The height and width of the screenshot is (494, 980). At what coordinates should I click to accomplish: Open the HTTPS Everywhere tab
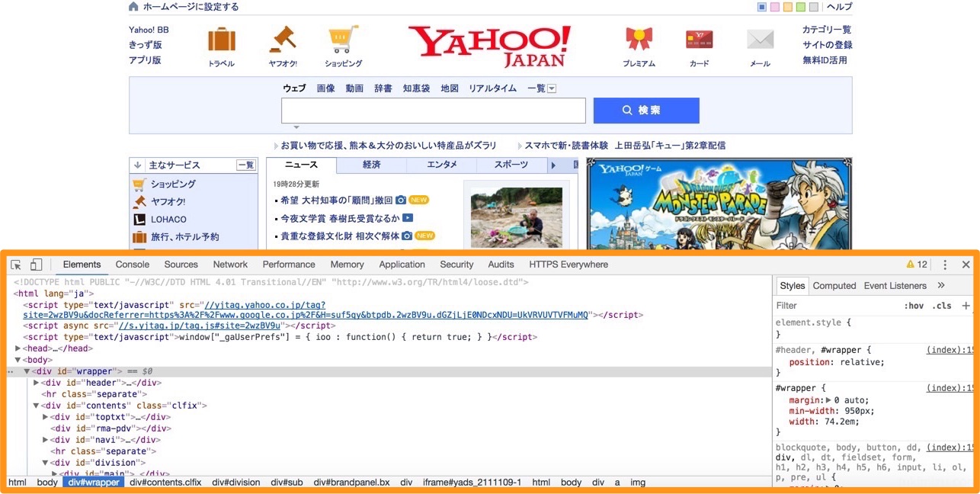[568, 265]
